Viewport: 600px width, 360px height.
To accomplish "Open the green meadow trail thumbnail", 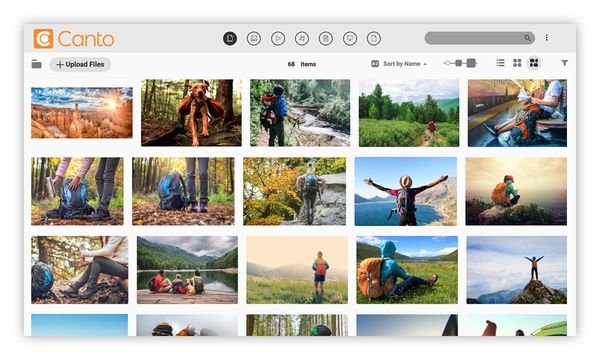I will [409, 113].
